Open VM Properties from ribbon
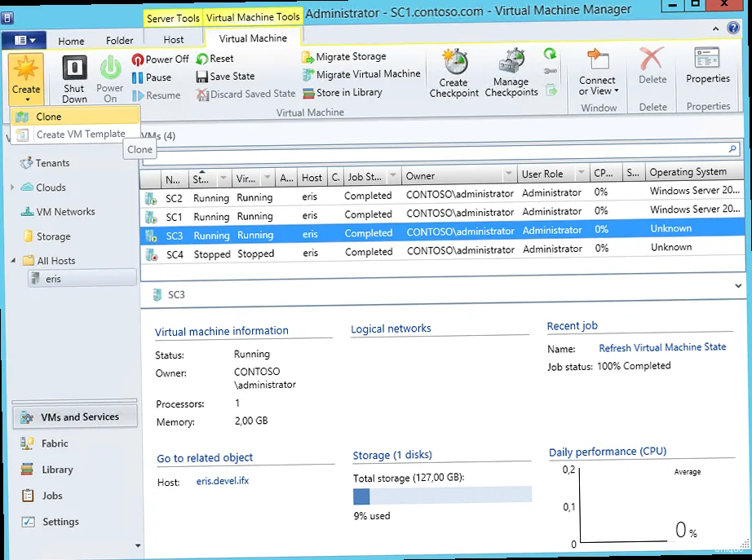 [707, 67]
